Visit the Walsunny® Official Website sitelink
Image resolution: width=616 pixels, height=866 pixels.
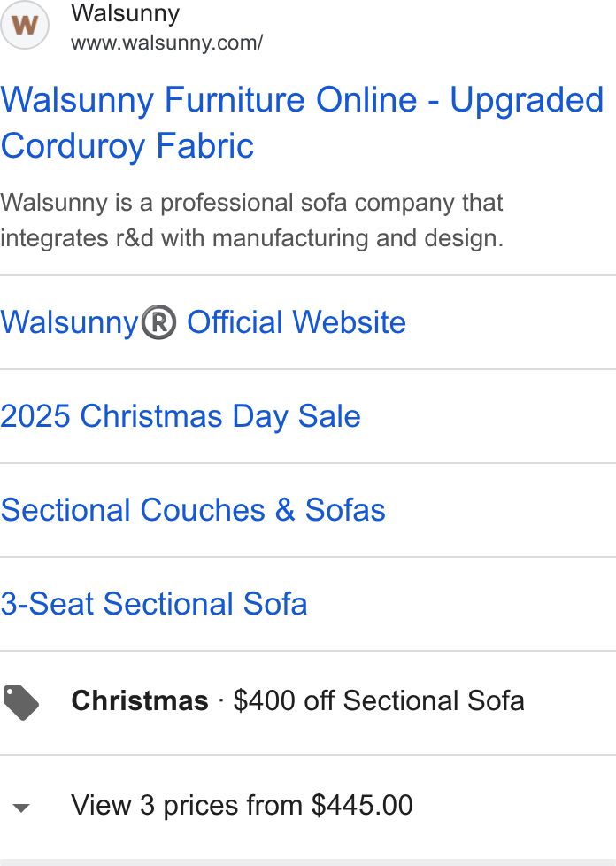tap(204, 322)
